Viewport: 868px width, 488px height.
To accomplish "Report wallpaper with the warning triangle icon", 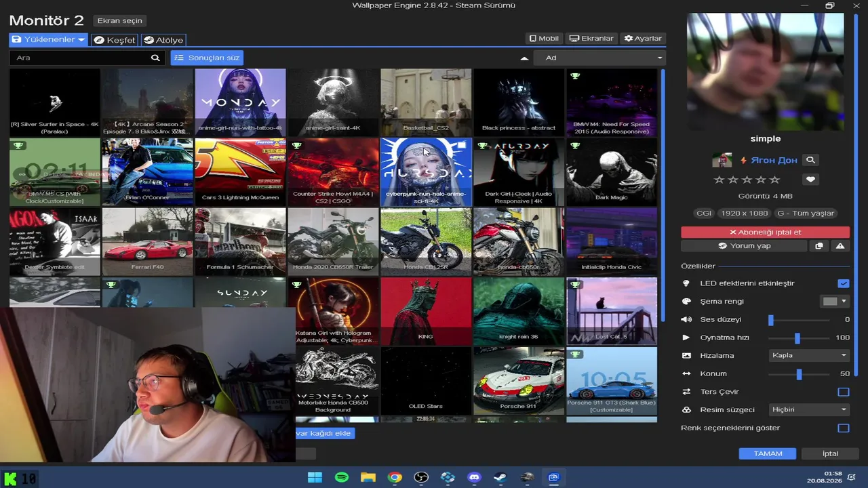I will 840,246.
